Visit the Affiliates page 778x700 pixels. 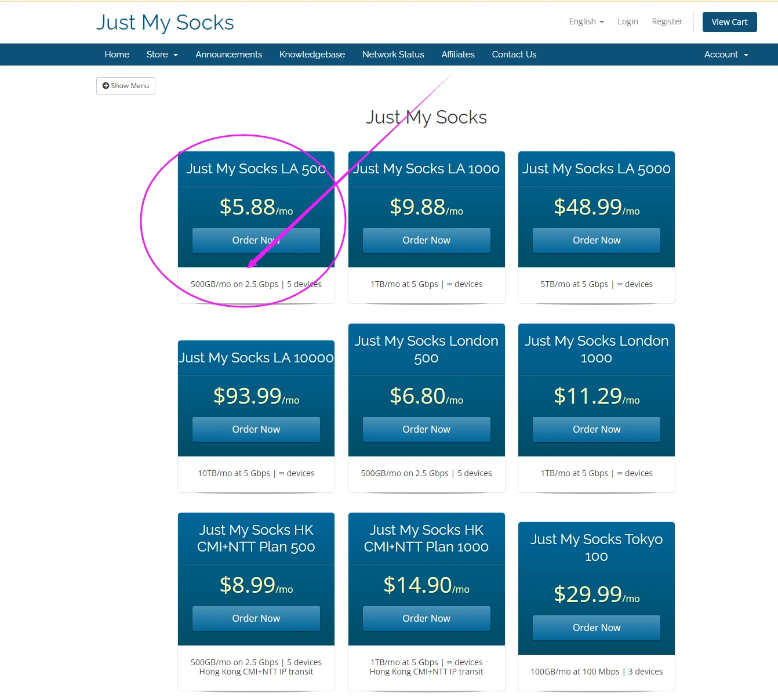[457, 55]
